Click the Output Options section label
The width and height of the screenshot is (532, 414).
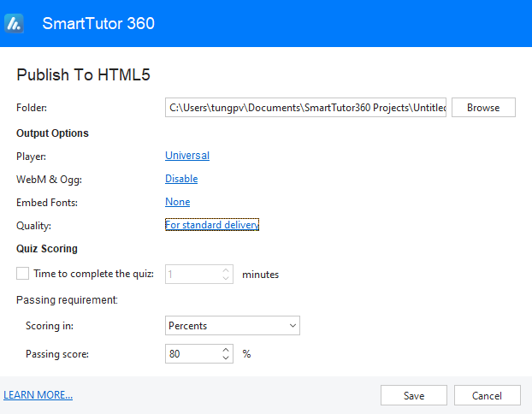[52, 133]
